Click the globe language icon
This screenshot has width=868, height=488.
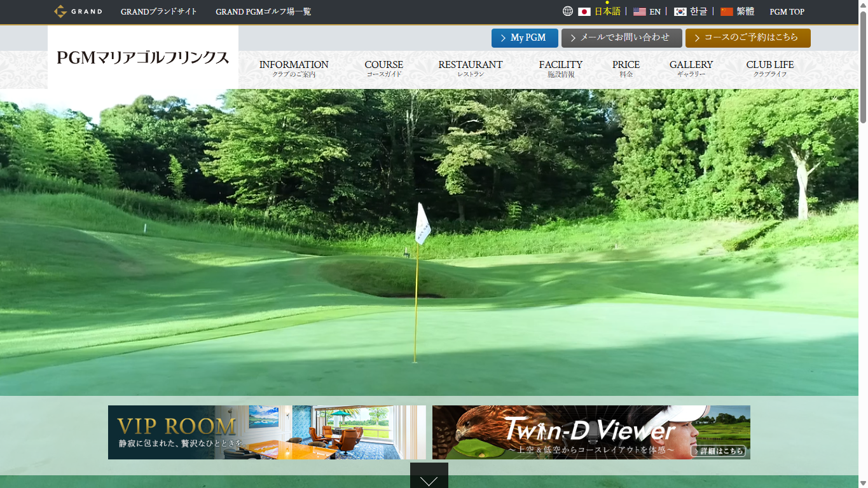[568, 11]
